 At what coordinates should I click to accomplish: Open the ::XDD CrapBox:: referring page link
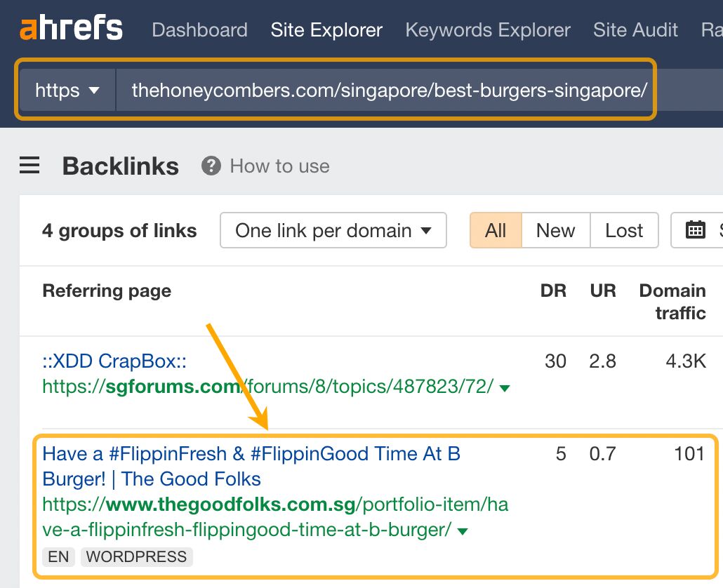(x=114, y=361)
